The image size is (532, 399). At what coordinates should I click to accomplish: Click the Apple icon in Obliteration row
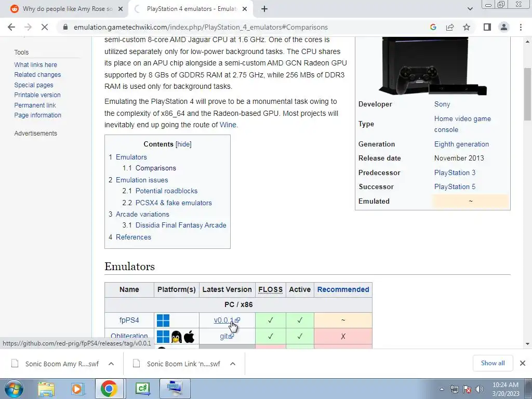[189, 337]
